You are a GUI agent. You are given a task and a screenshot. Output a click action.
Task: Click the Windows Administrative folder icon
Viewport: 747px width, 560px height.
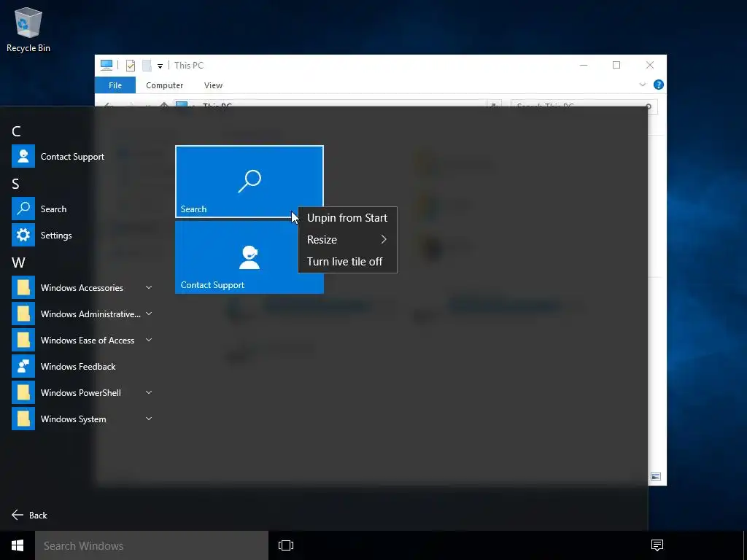tap(23, 314)
